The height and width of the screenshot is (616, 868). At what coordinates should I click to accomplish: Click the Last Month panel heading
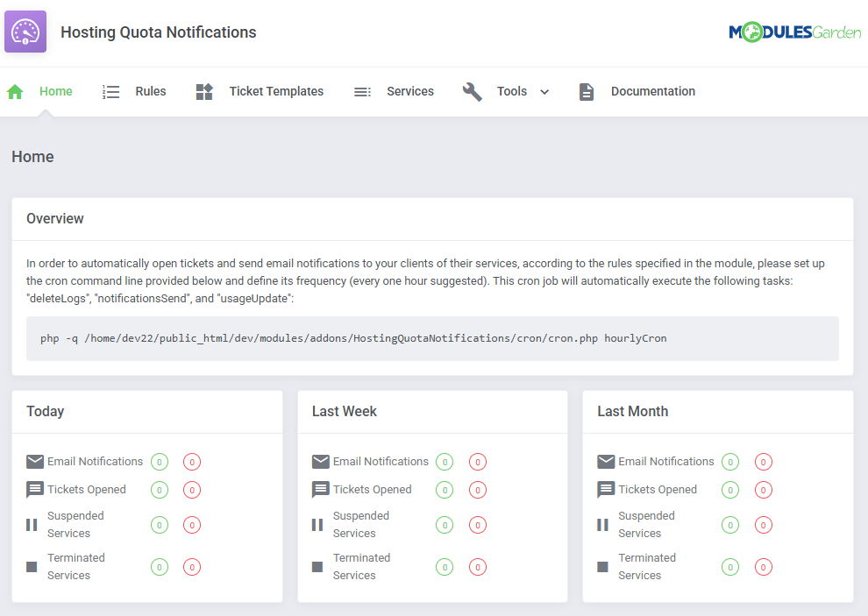point(633,411)
